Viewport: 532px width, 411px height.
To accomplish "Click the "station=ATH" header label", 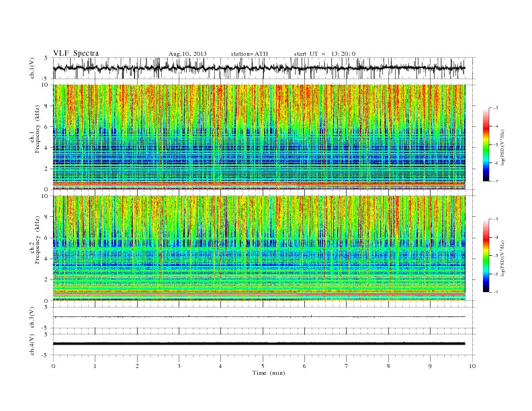I will 249,54.
